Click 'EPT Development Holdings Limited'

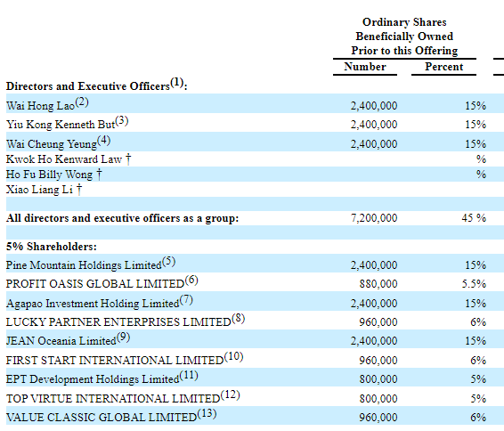[93, 379]
